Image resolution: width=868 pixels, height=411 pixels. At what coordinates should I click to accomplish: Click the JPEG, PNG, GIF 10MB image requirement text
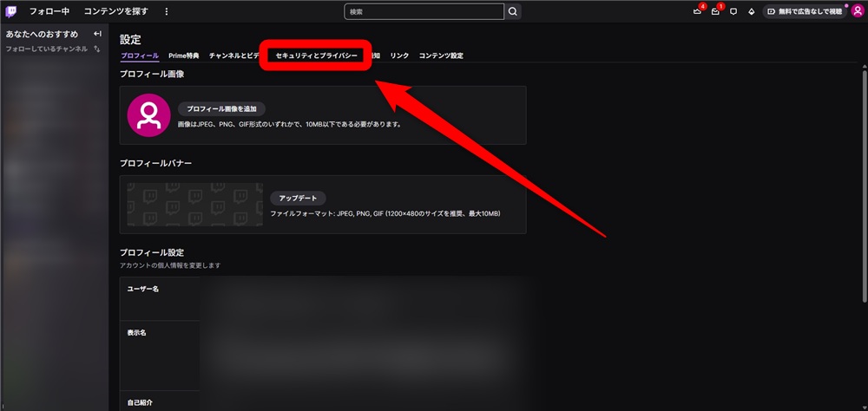click(290, 125)
